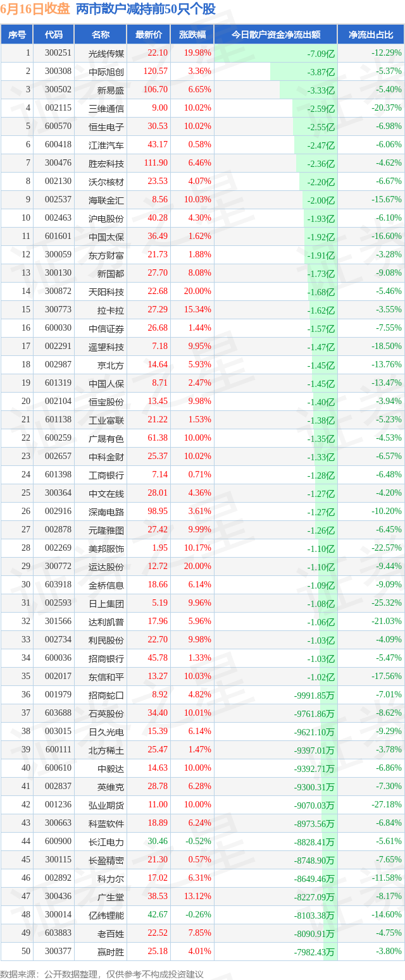Select stock name 拉卡拉
This screenshot has height=980, width=405.
[111, 310]
